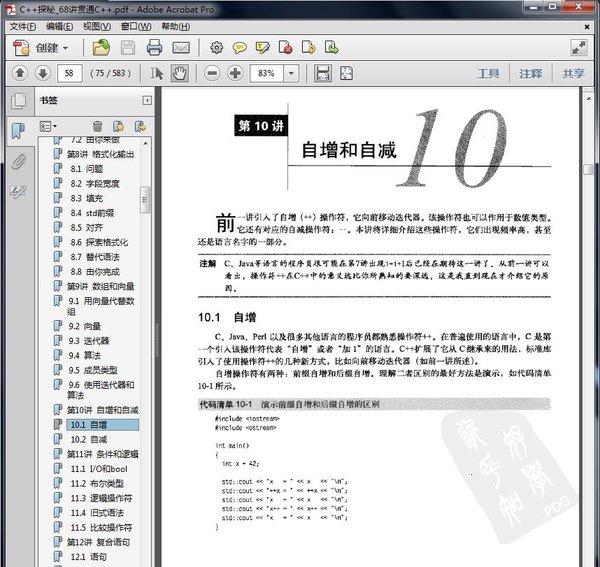
Task: Open the Attachments paperclip panel
Action: click(18, 163)
